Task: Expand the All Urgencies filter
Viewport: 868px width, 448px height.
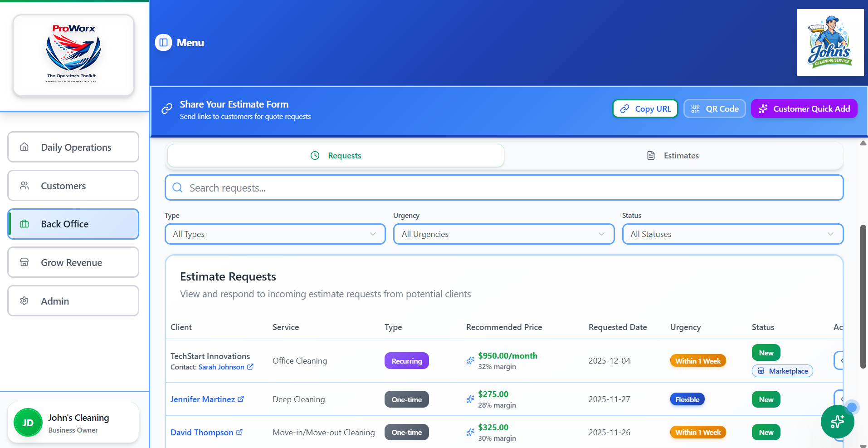Action: tap(503, 234)
